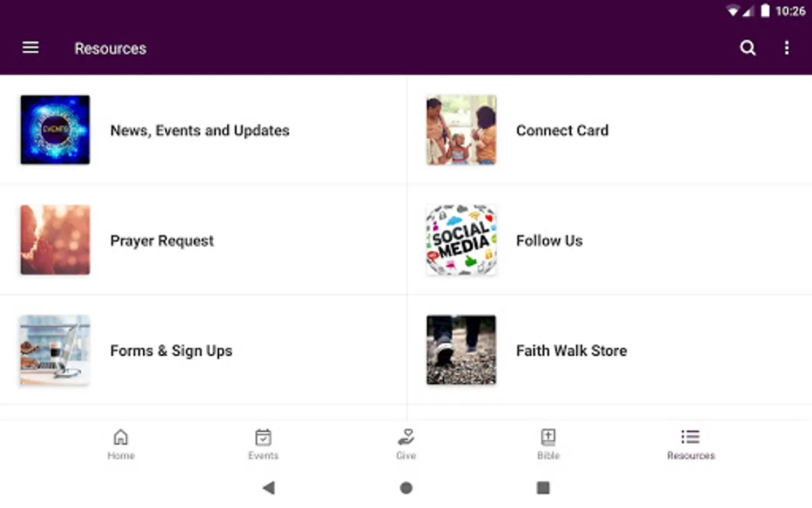812x508 pixels.
Task: Tap the Follow Us label
Action: [549, 241]
